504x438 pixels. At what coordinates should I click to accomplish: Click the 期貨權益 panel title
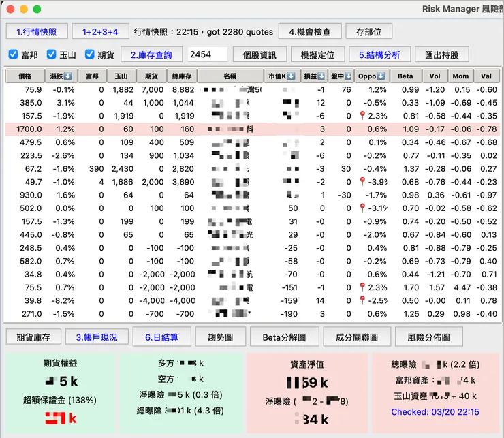[x=61, y=363]
